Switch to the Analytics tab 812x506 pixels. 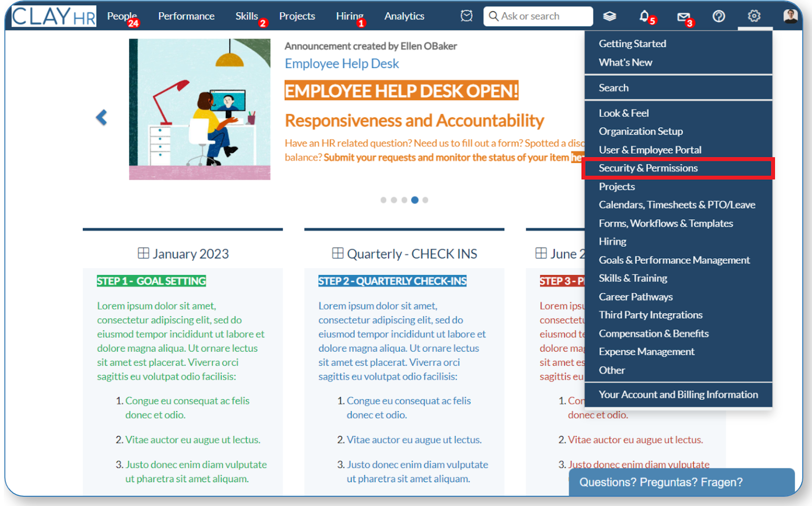tap(404, 16)
